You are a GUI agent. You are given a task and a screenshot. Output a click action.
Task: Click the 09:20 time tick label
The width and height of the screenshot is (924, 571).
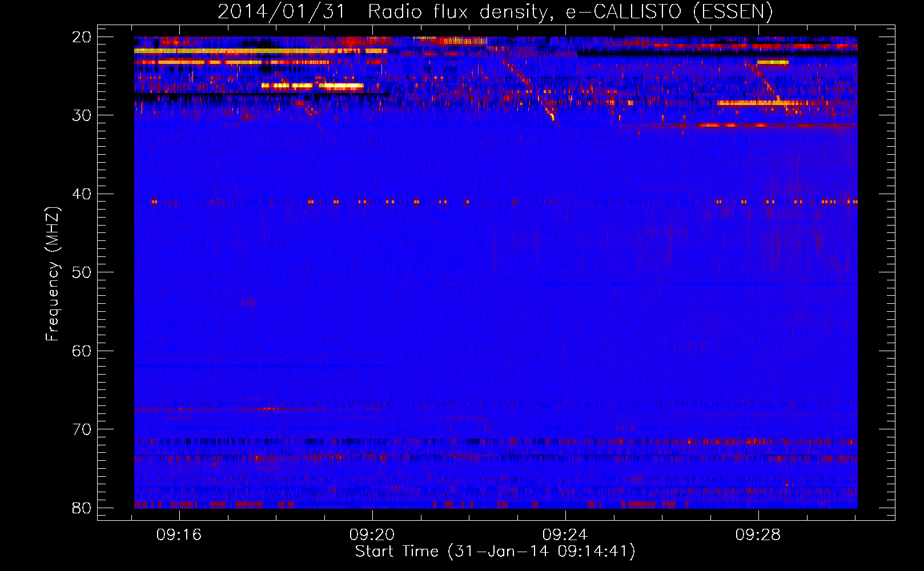(372, 535)
